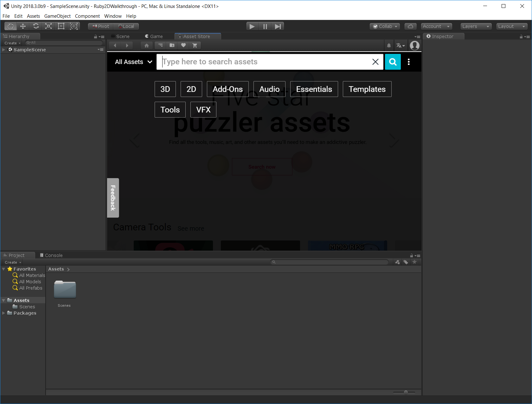Open Asset Store categories list icon
This screenshot has height=404, width=532.
[161, 46]
